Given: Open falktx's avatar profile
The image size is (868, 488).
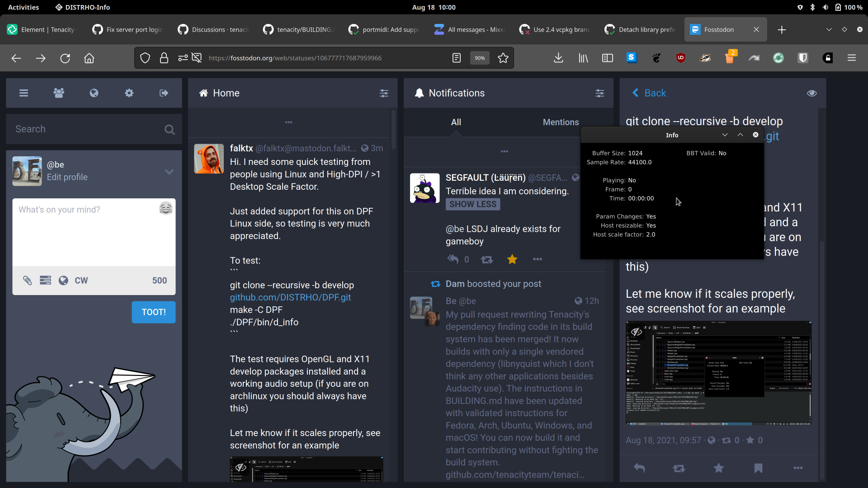Looking at the screenshot, I should point(209,159).
